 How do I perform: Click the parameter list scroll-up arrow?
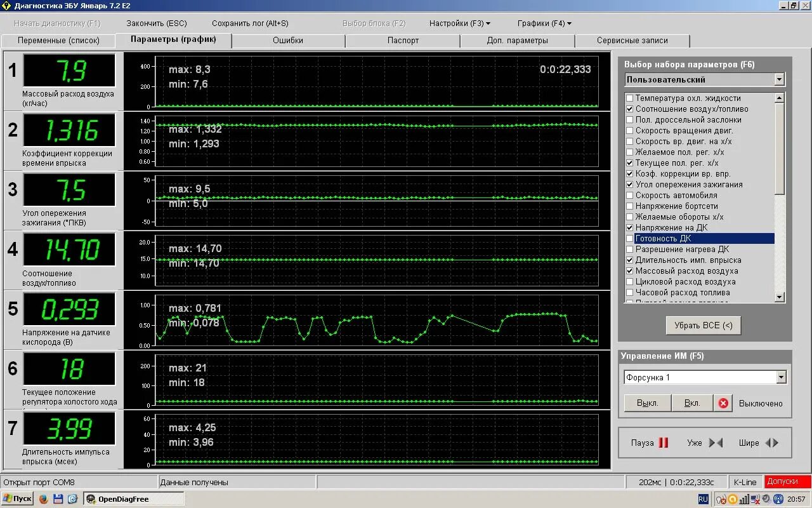[780, 98]
